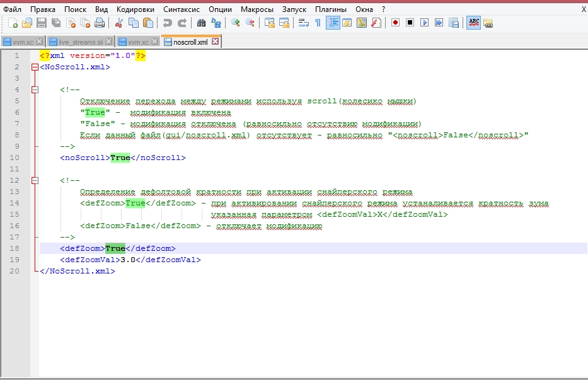Open the Макросы menu

click(257, 9)
